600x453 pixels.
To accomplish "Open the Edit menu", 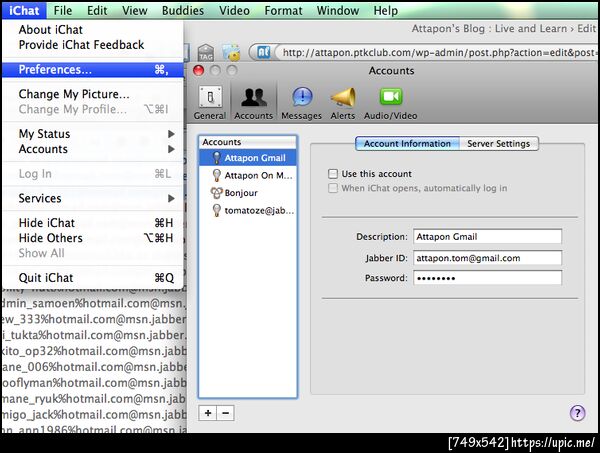I will tap(97, 10).
